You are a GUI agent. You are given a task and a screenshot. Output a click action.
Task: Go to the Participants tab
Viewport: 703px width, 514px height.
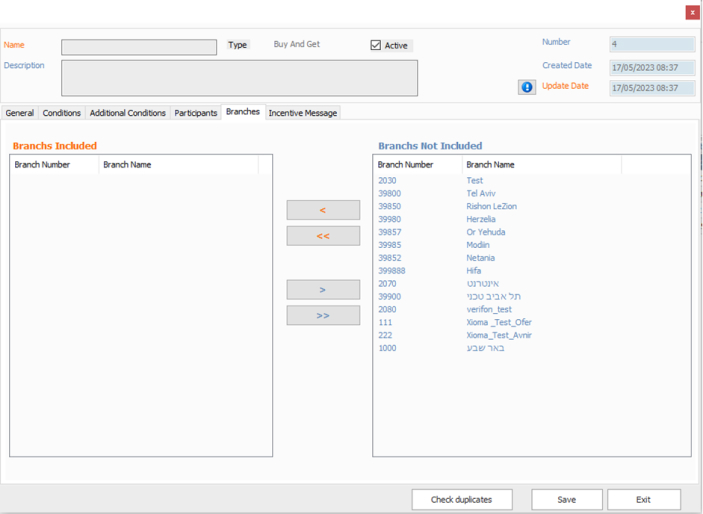click(196, 113)
